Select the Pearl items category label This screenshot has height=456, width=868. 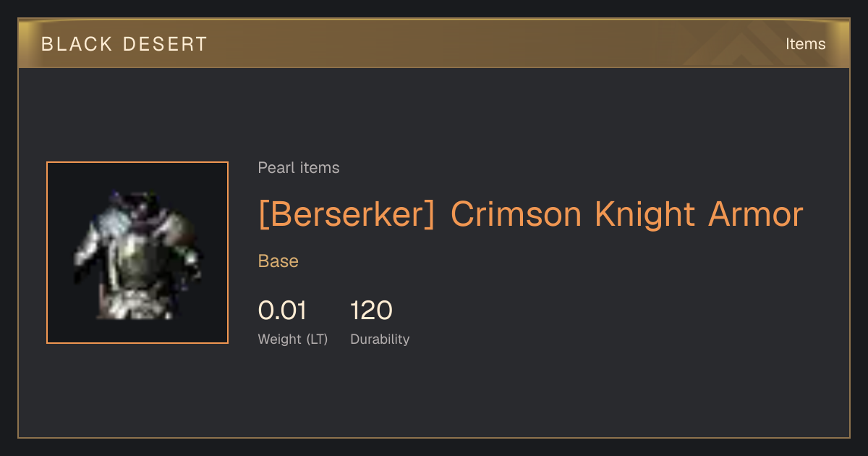(299, 168)
